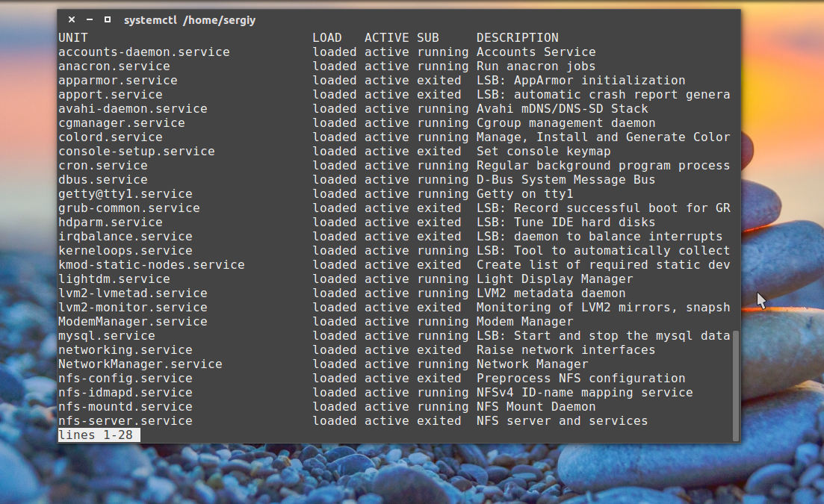Click the 'lines 1-28' pager status
The image size is (824, 504).
[99, 435]
